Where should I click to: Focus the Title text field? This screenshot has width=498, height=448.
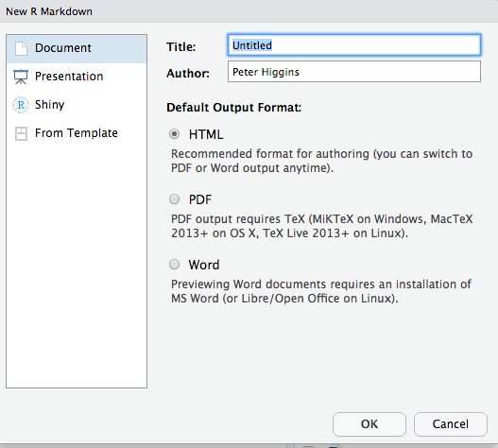click(x=354, y=45)
